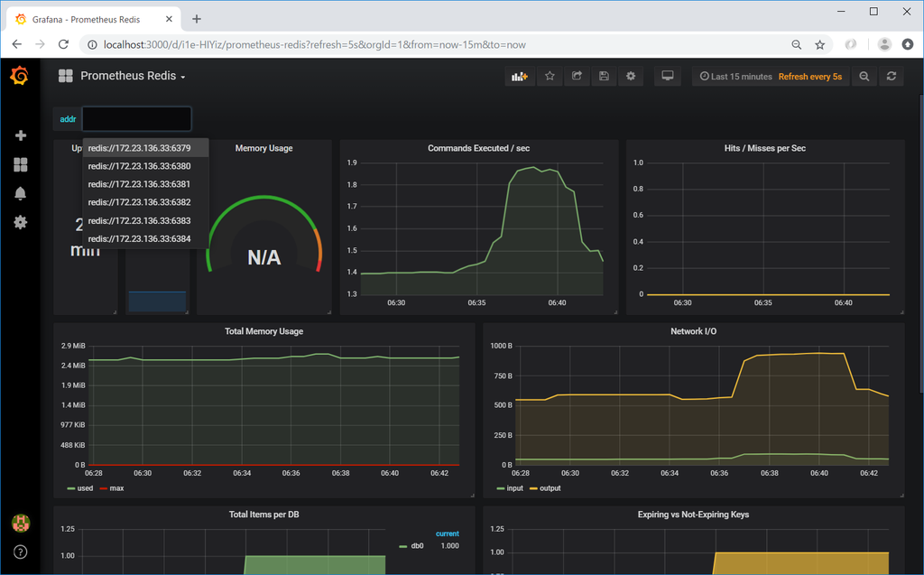Open dashboard settings gear in toolbar
This screenshot has height=575, width=924.
pos(631,76)
